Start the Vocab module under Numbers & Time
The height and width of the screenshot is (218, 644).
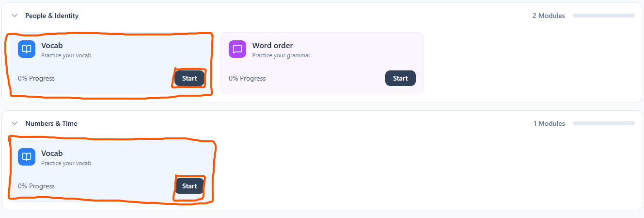[189, 186]
